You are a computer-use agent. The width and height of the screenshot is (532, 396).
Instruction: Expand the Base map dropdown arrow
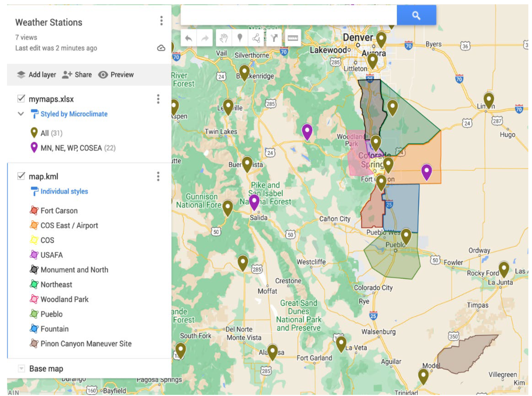click(x=21, y=368)
